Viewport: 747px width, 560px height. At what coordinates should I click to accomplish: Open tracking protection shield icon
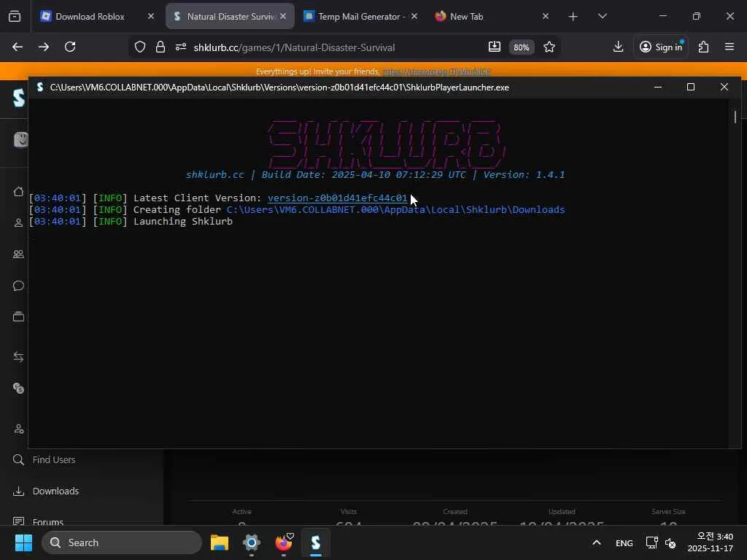[139, 47]
